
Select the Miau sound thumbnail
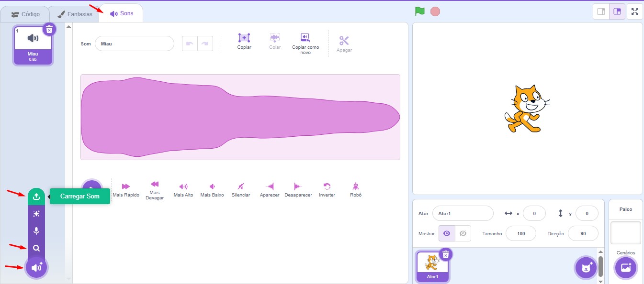click(x=33, y=45)
